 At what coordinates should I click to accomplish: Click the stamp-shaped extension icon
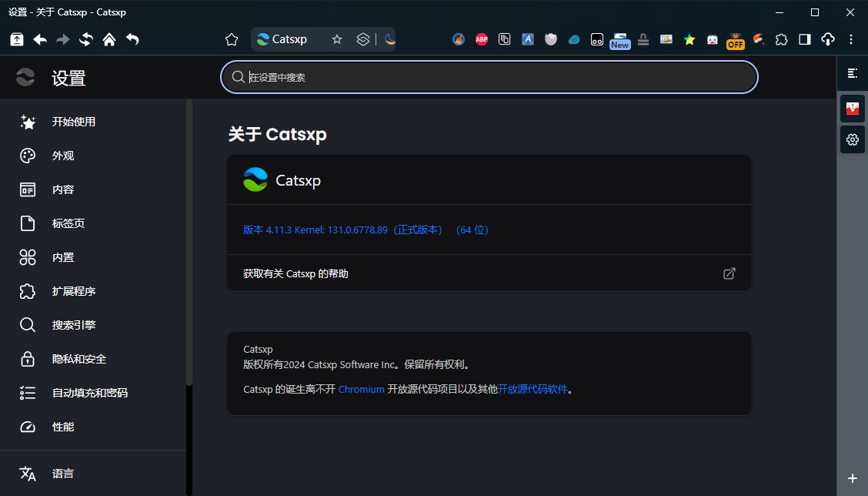(x=643, y=39)
